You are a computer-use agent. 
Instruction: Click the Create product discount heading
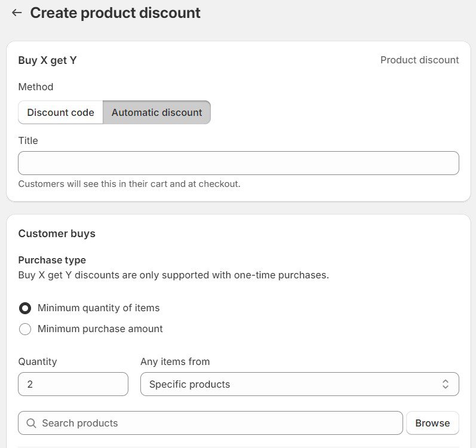pyautogui.click(x=115, y=13)
